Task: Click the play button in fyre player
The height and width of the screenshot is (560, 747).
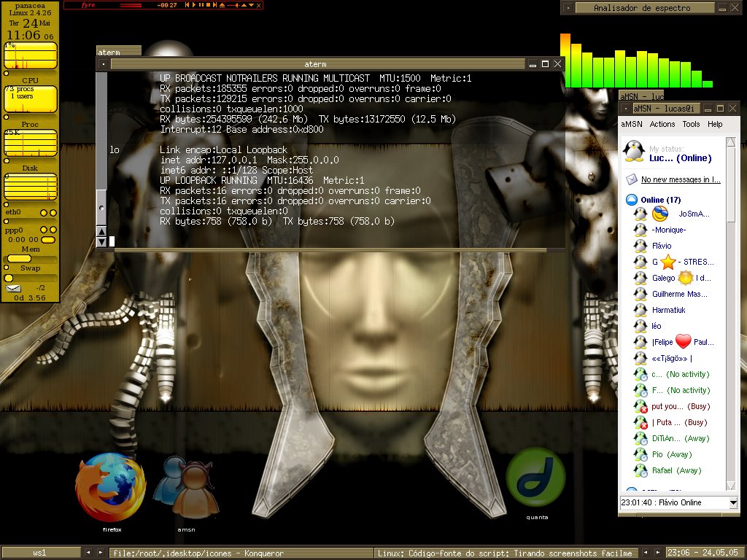Action: coord(194,5)
